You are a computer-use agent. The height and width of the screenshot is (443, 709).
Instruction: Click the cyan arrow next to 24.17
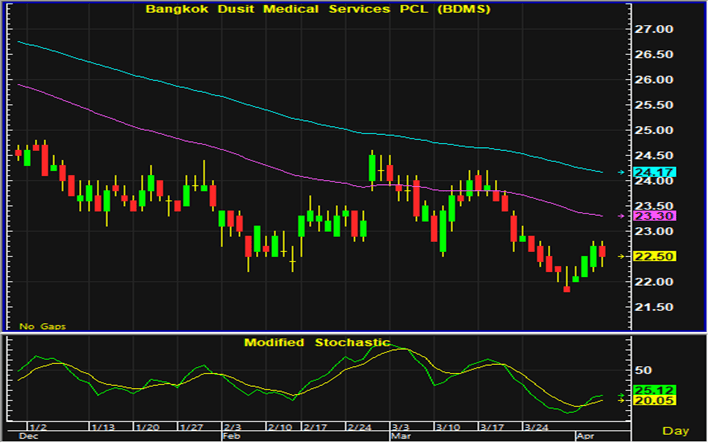click(621, 172)
